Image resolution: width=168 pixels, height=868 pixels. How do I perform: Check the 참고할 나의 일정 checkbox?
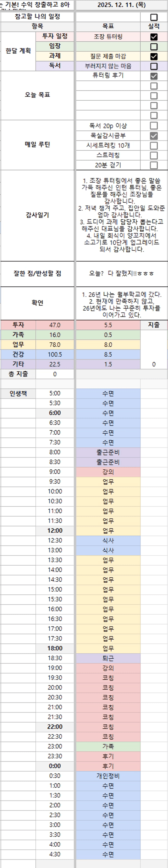[154, 17]
